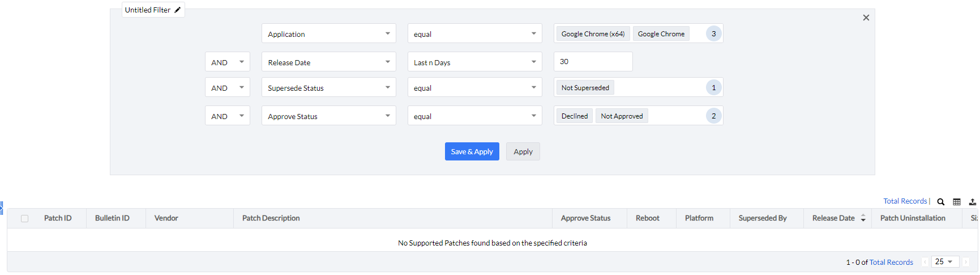Screen dimensions: 980x275
Task: Open the Last n Days operator dropdown
Action: (474, 62)
